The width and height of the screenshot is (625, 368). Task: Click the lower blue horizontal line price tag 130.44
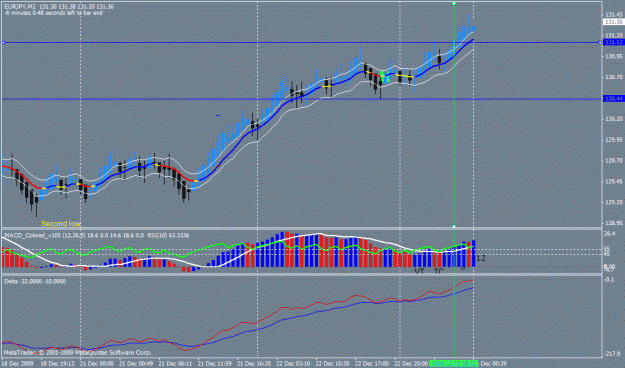[613, 98]
